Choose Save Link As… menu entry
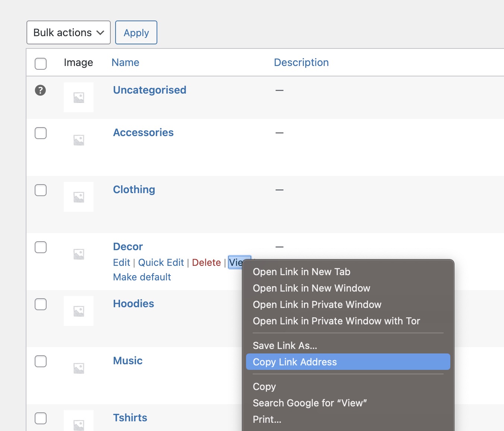 [x=285, y=346]
